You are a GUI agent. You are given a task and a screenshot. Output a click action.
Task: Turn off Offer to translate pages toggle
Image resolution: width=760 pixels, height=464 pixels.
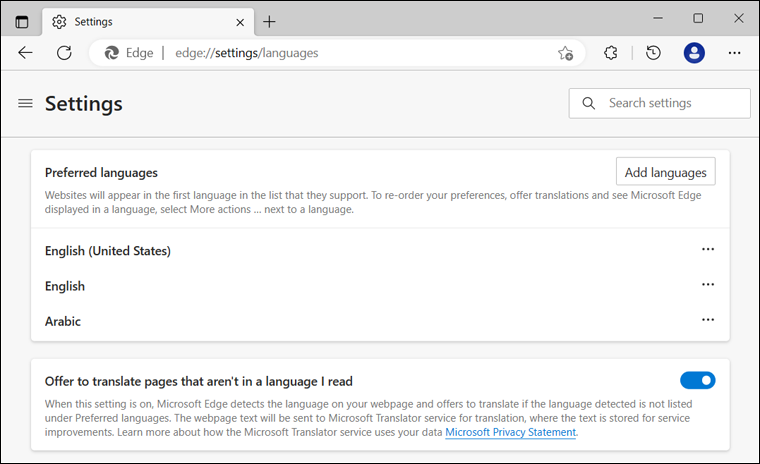click(x=697, y=381)
